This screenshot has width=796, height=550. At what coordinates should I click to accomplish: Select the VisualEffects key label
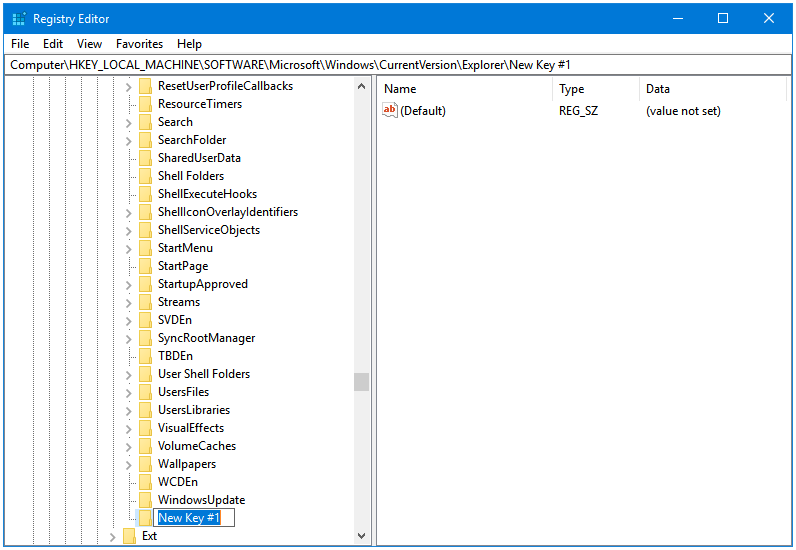click(x=191, y=428)
